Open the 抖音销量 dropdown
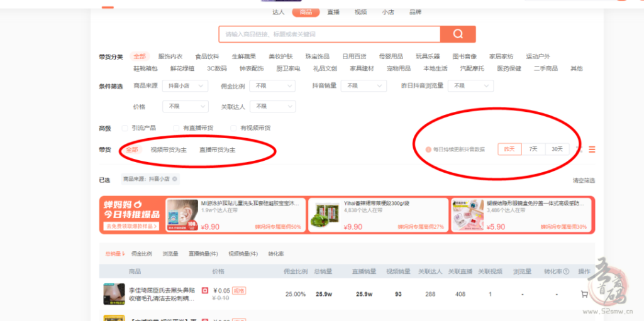 pos(364,86)
